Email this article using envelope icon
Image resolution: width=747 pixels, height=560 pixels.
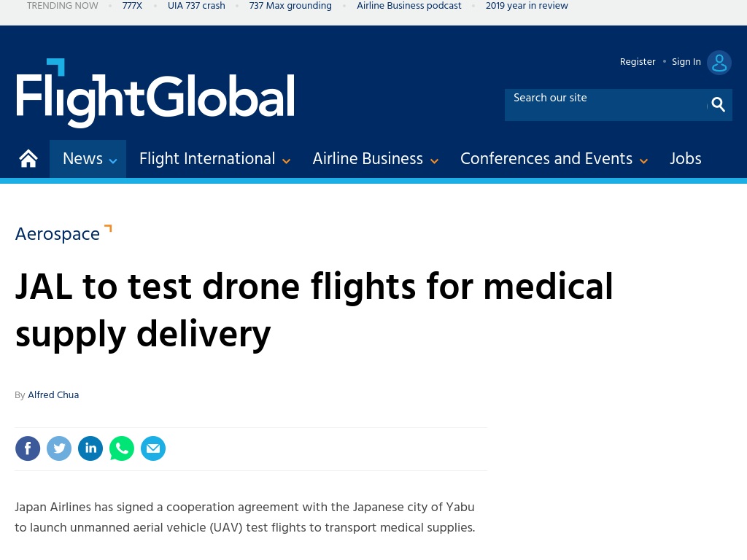tap(153, 448)
